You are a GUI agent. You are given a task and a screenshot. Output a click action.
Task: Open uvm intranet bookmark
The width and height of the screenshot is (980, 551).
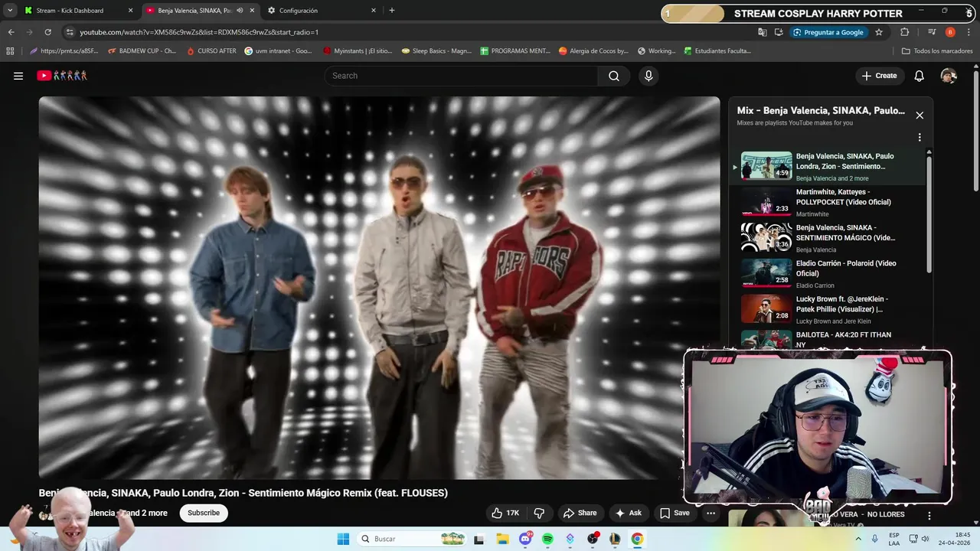tap(278, 51)
